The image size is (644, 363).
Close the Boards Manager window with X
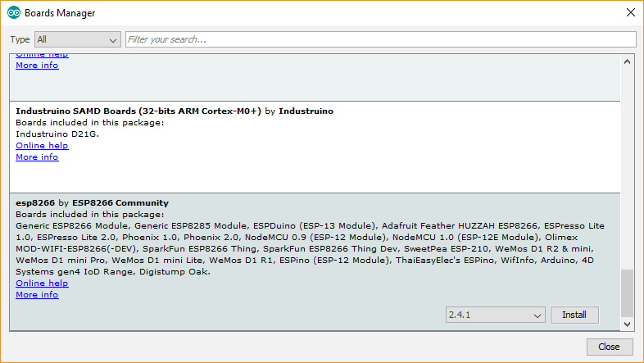point(630,13)
